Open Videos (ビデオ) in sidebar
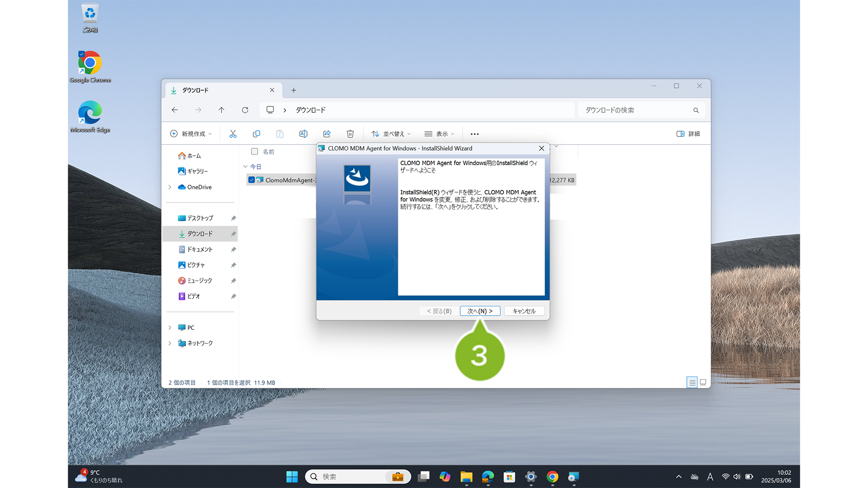Image resolution: width=868 pixels, height=488 pixels. click(x=189, y=296)
